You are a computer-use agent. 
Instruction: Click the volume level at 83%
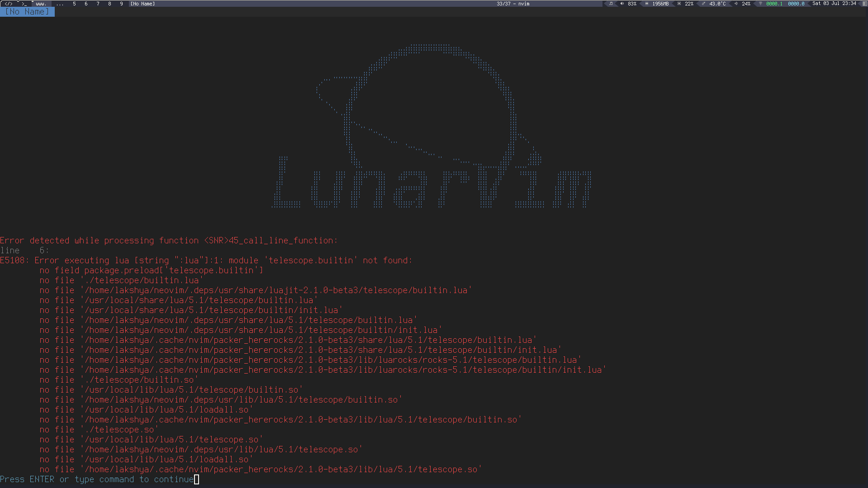(x=632, y=4)
